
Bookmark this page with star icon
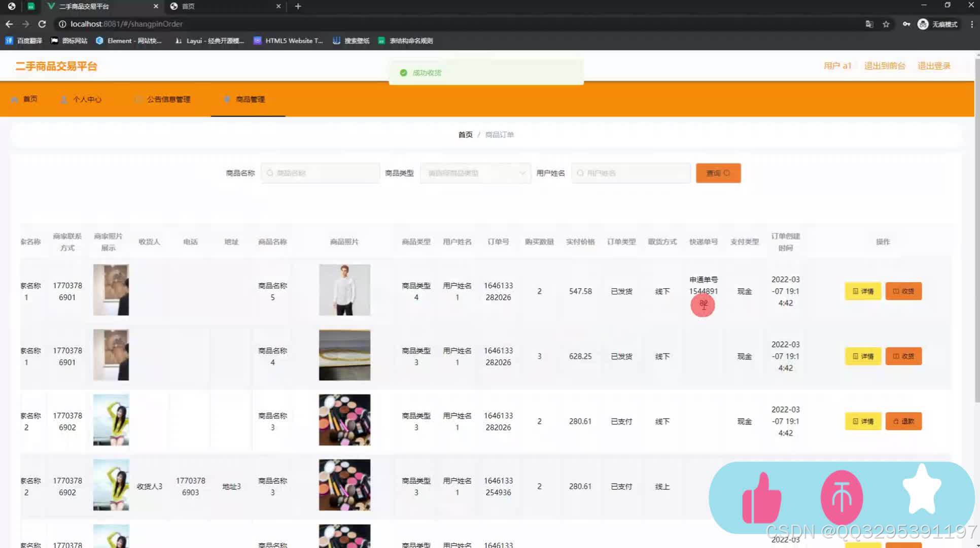pos(886,24)
